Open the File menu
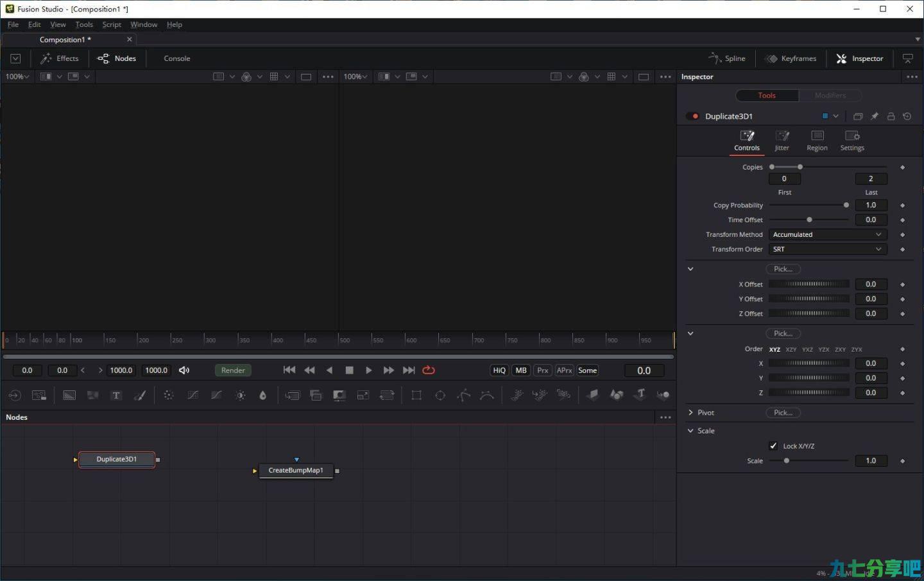 pos(13,24)
